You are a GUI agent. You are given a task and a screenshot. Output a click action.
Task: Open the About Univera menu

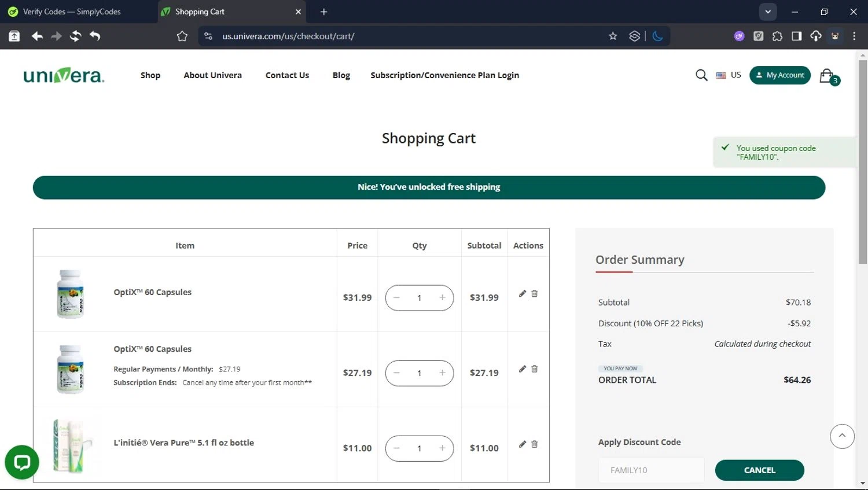click(x=212, y=75)
